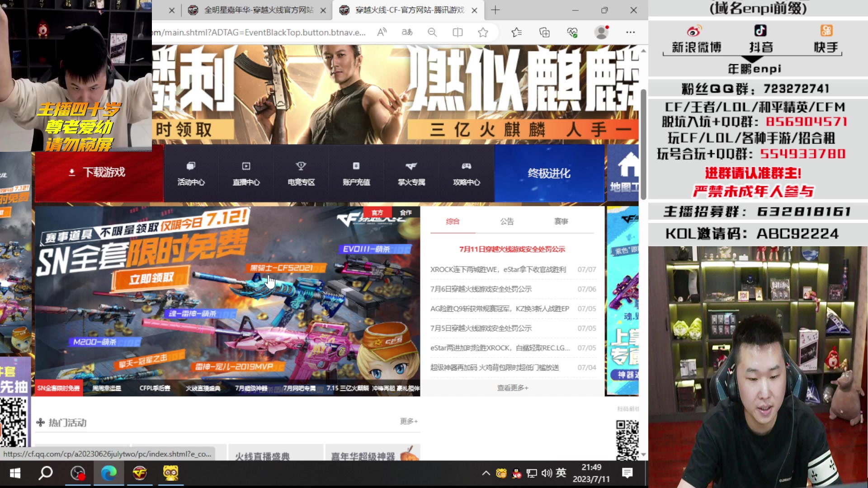The width and height of the screenshot is (868, 488).
Task: Open AG险胜Q9斩获常规赛冠军 news item
Action: (500, 309)
